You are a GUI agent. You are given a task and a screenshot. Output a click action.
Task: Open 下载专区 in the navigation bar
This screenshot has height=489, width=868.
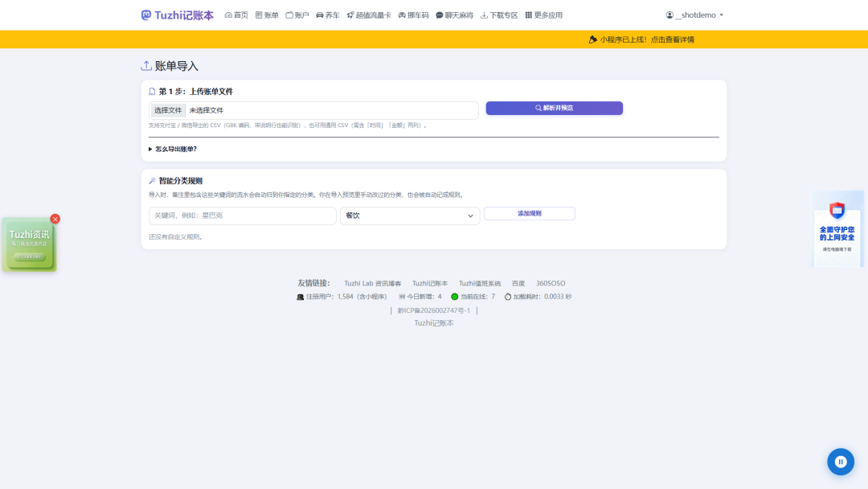coord(499,15)
